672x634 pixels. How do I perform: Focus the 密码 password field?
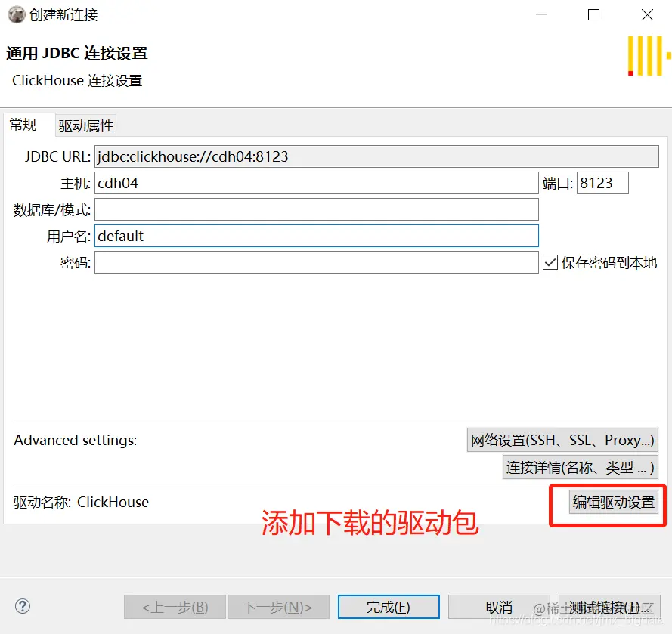[x=316, y=262]
